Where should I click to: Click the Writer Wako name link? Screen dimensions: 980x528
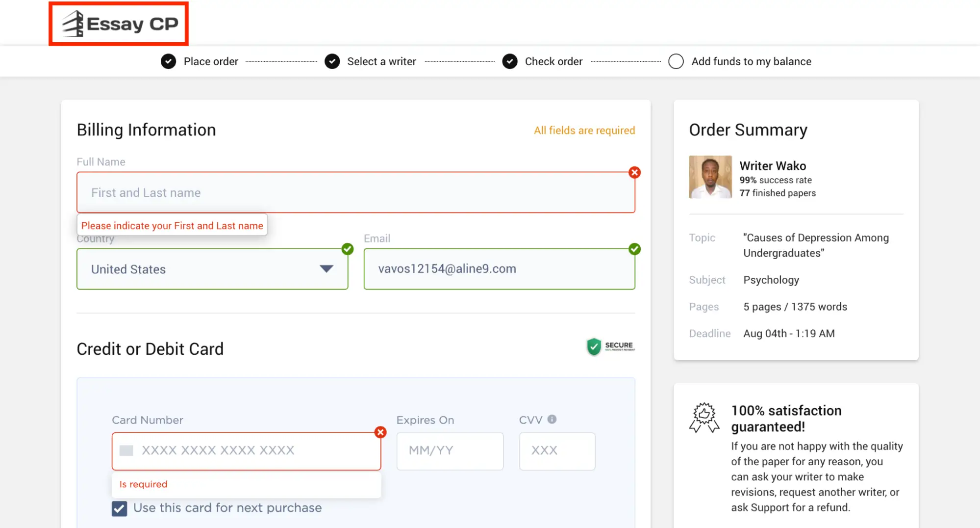[773, 166]
